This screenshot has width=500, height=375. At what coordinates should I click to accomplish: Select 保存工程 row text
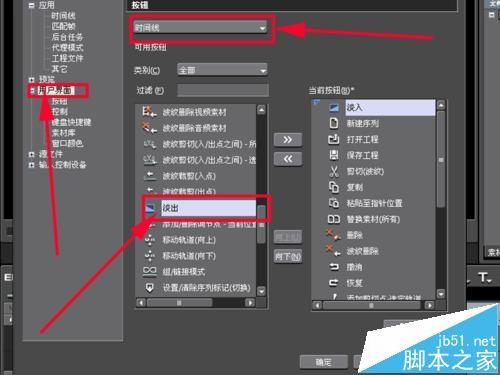[x=362, y=155]
